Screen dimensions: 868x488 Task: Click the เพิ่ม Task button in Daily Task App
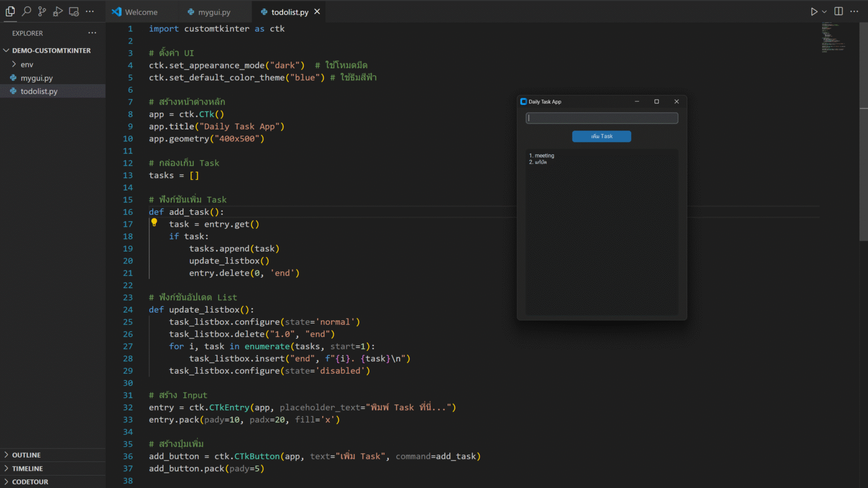[601, 136]
